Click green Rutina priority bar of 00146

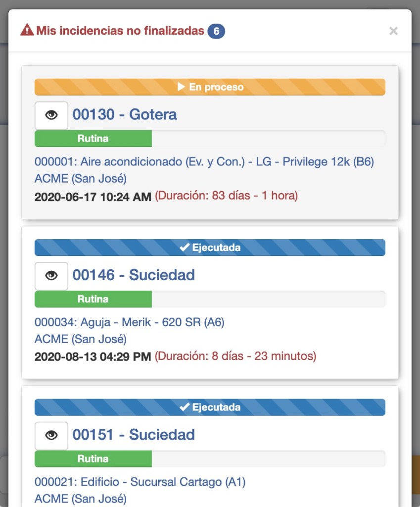click(93, 299)
